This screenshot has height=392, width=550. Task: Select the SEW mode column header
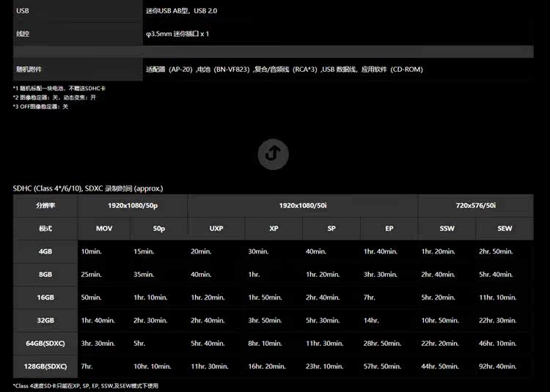[x=505, y=229]
